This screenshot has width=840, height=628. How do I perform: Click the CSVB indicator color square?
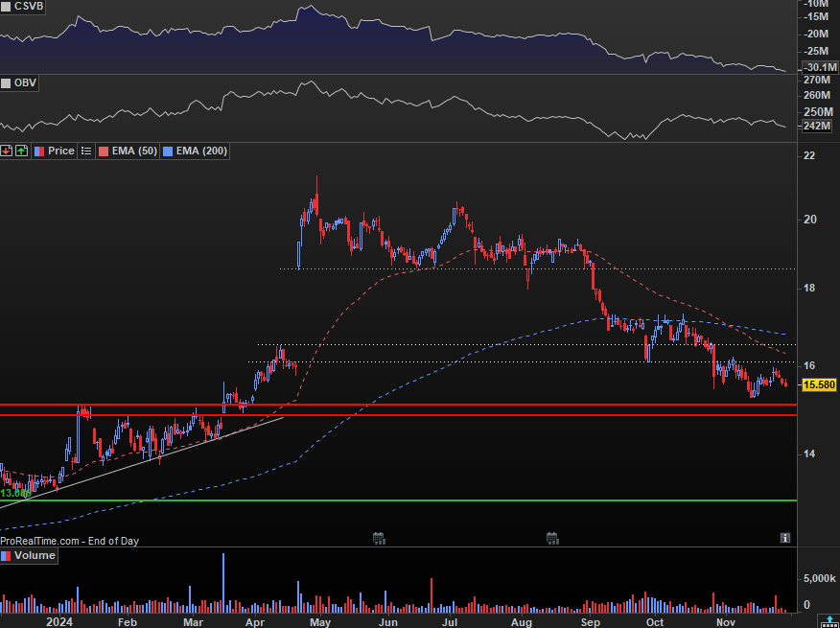point(6,7)
